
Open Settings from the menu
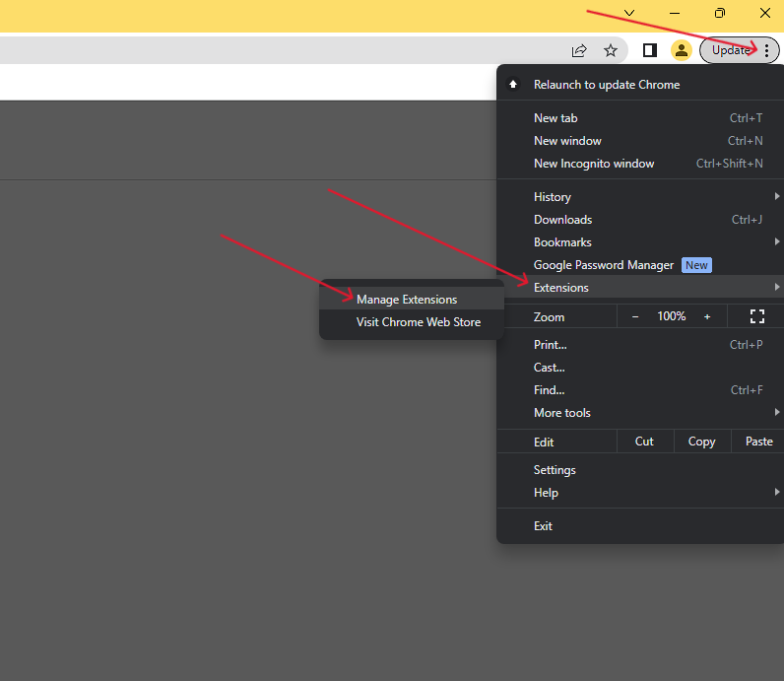tap(640, 470)
